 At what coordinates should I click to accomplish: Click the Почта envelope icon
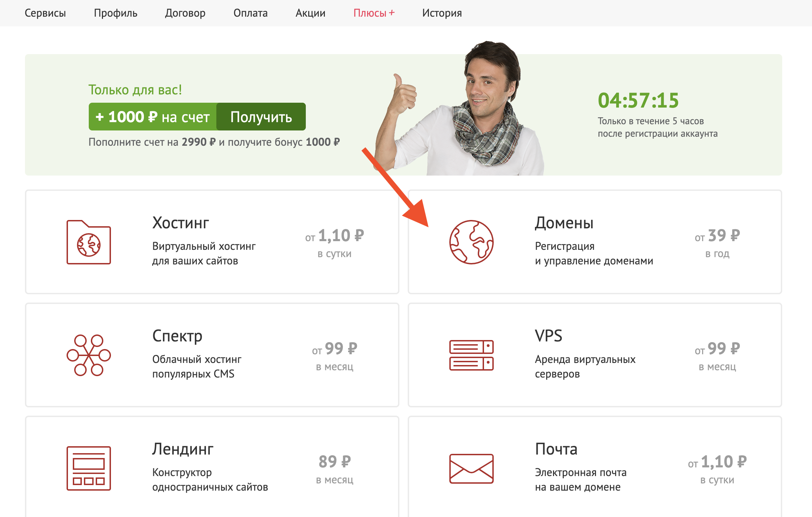pos(471,468)
